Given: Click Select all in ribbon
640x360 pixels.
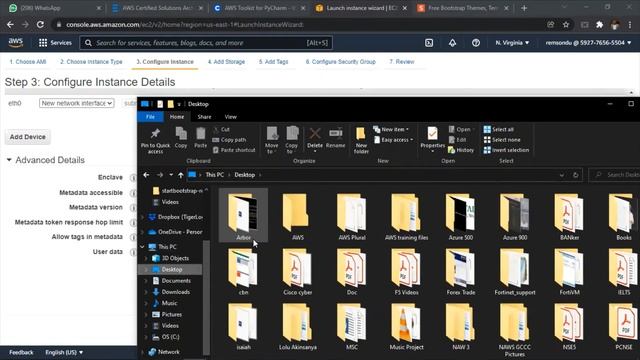Looking at the screenshot, I should tap(498, 129).
